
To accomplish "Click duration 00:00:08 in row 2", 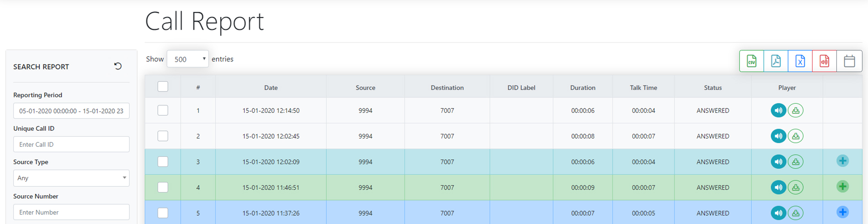I will (583, 136).
